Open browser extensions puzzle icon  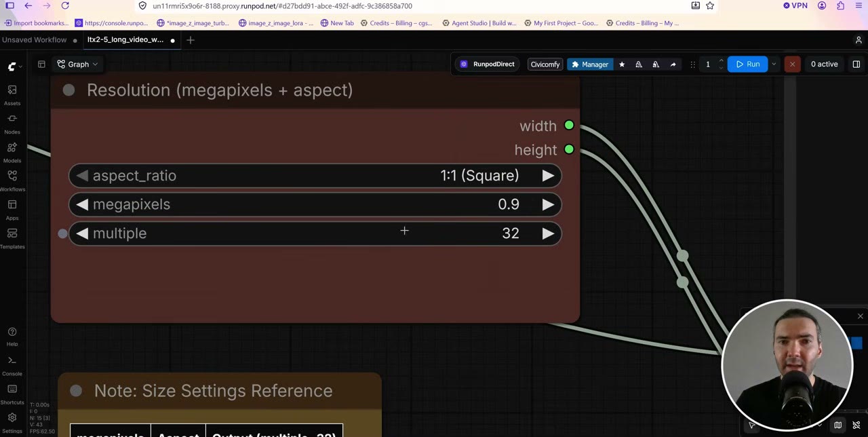point(841,6)
